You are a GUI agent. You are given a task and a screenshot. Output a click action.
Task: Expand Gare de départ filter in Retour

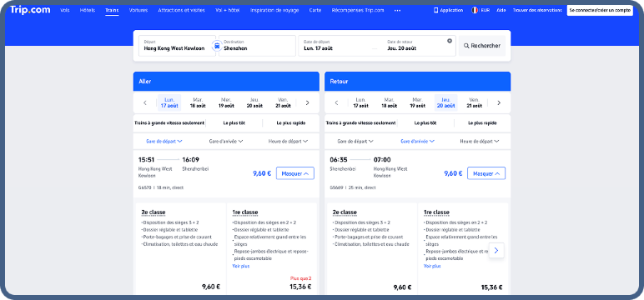pos(355,141)
